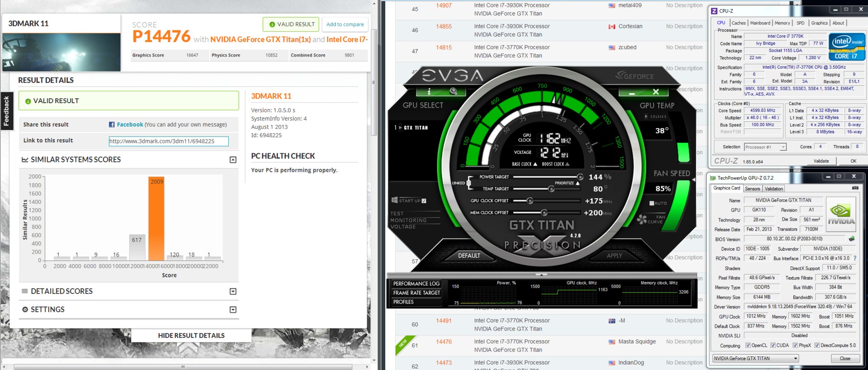Open the Profiles button
Image resolution: width=868 pixels, height=370 pixels.
[416, 302]
